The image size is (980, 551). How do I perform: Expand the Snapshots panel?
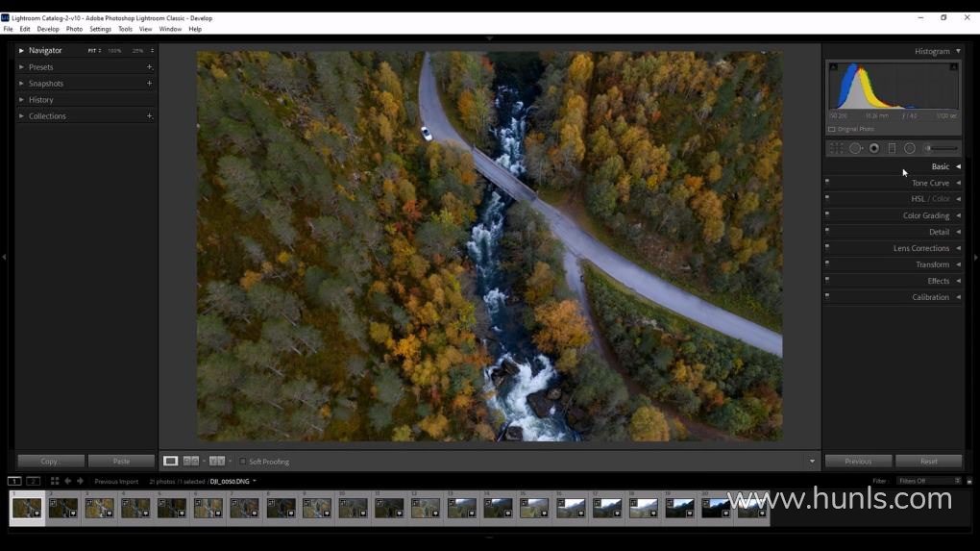pos(21,84)
